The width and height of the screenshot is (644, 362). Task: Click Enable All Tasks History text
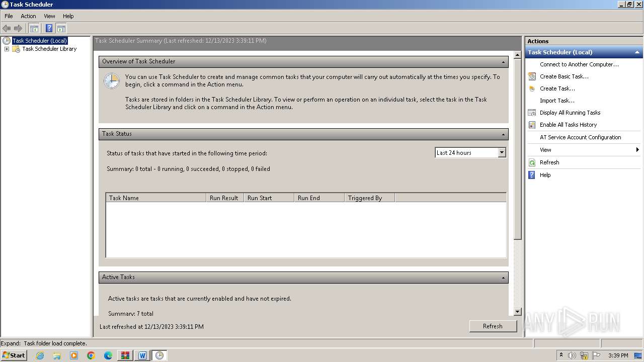568,125
